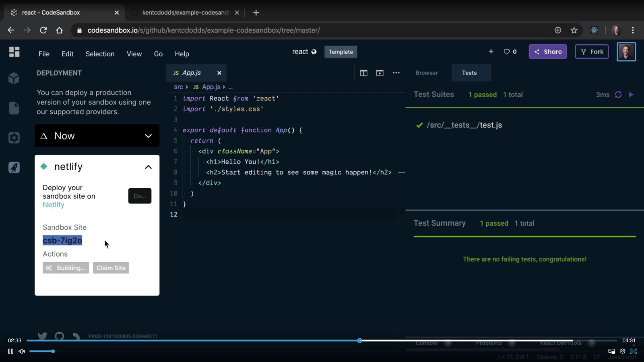The width and height of the screenshot is (644, 362).
Task: Fork the sandbox
Action: 592,51
